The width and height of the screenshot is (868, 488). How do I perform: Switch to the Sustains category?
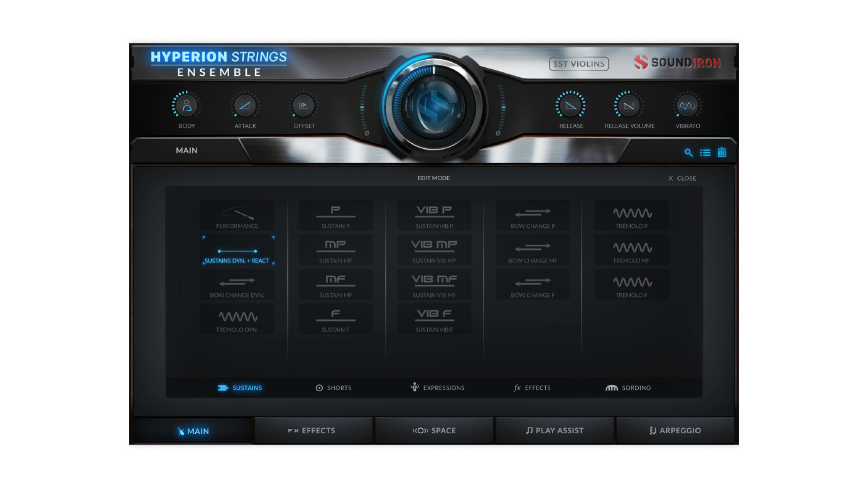240,388
